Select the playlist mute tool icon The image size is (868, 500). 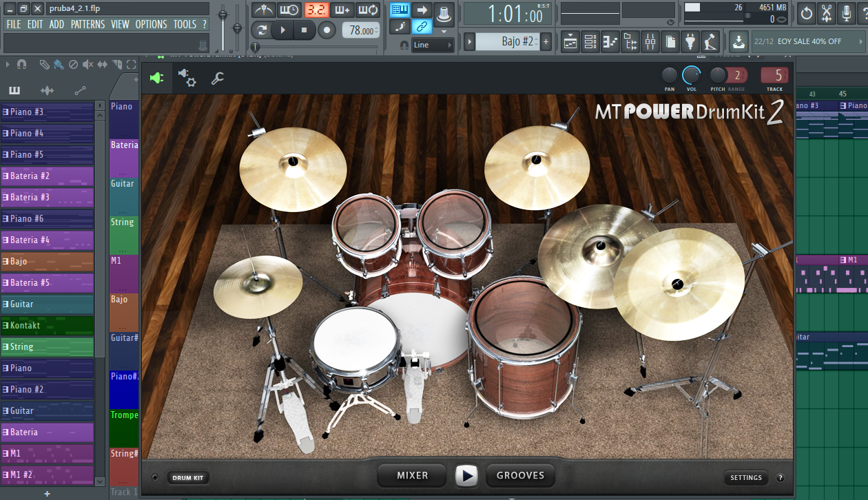[87, 65]
